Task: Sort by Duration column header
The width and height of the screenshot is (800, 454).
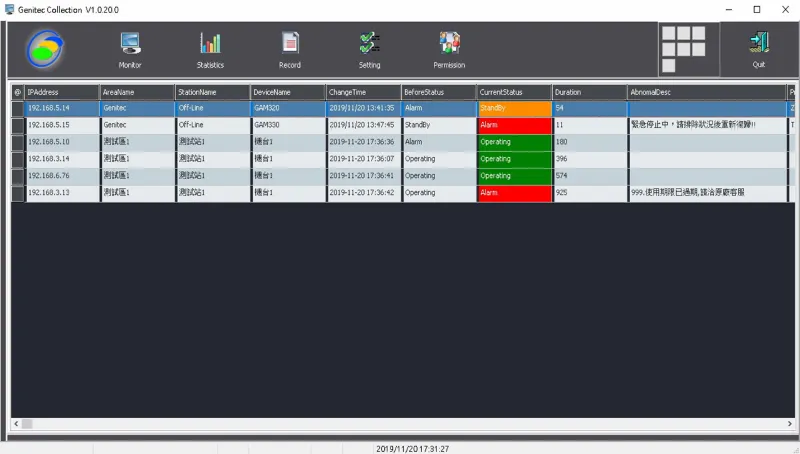Action: pyautogui.click(x=589, y=92)
